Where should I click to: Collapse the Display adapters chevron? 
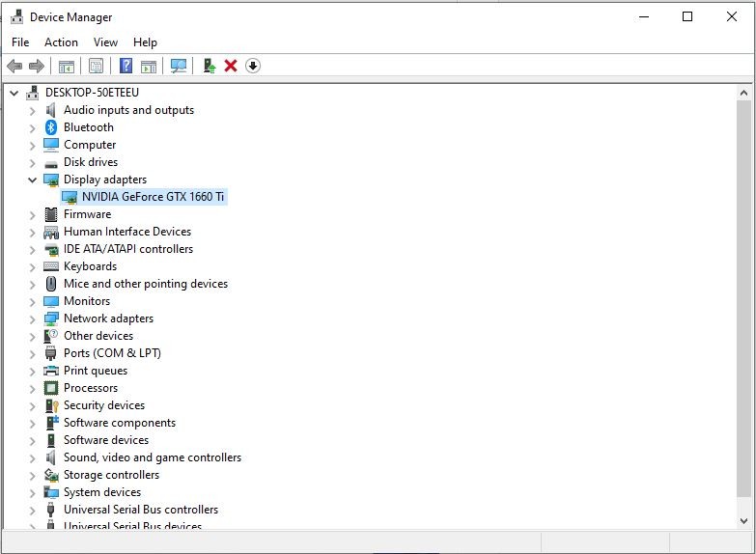click(32, 180)
